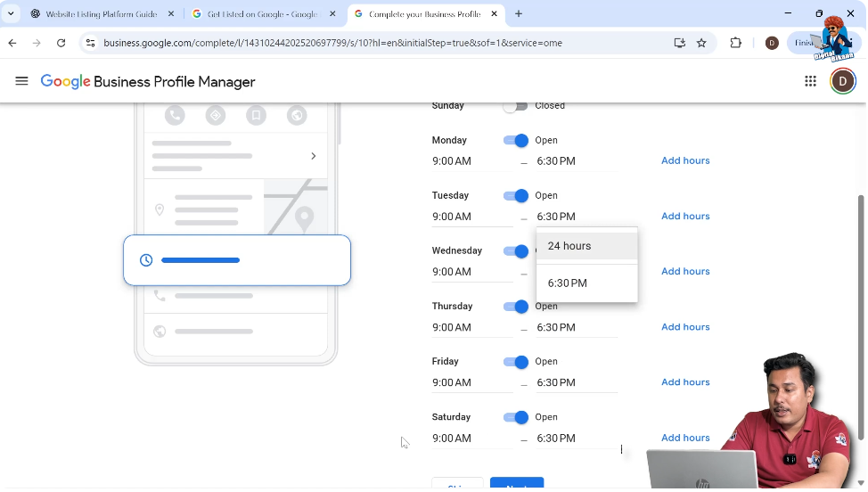Click the website globe icon in preview
The image size is (868, 492).
pyautogui.click(x=297, y=115)
